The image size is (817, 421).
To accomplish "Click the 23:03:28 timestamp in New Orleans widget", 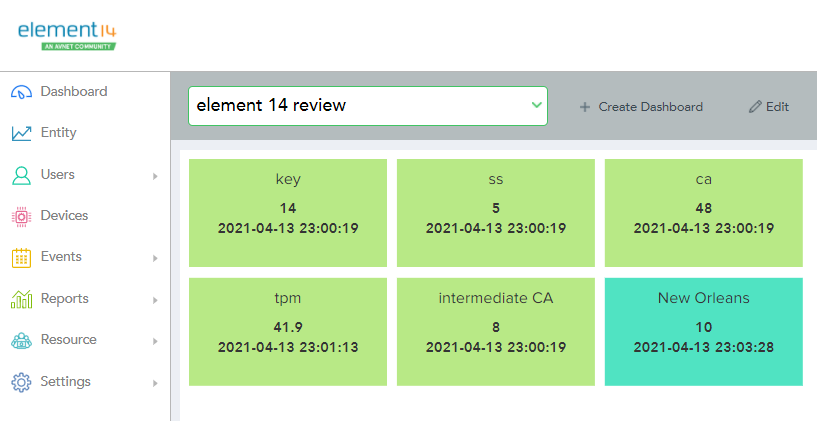I will (x=703, y=347).
